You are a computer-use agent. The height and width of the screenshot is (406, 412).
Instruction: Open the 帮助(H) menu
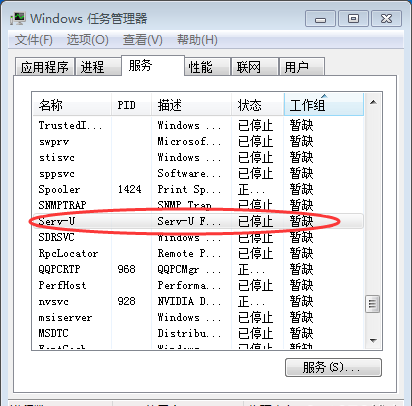pyautogui.click(x=197, y=40)
